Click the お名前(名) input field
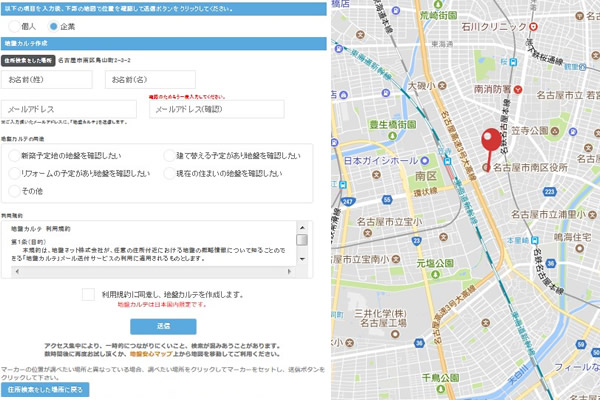This screenshot has height=400, width=600. pos(150,80)
